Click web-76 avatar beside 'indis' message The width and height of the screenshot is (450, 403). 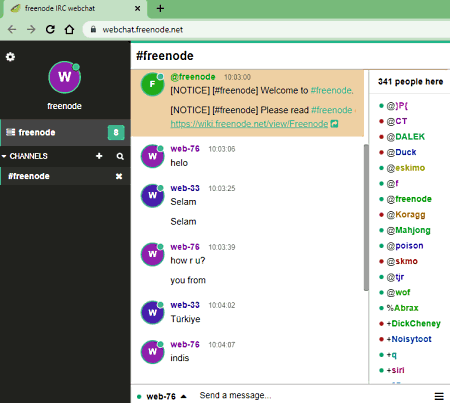152,352
